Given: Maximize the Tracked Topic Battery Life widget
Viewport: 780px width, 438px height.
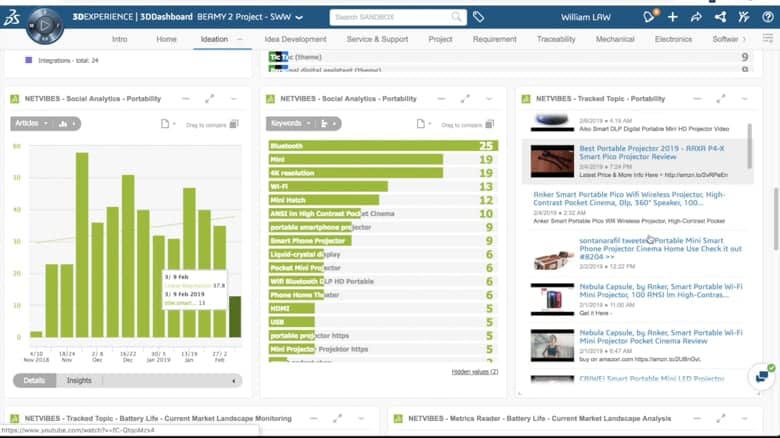Looking at the screenshot, I should [x=337, y=419].
